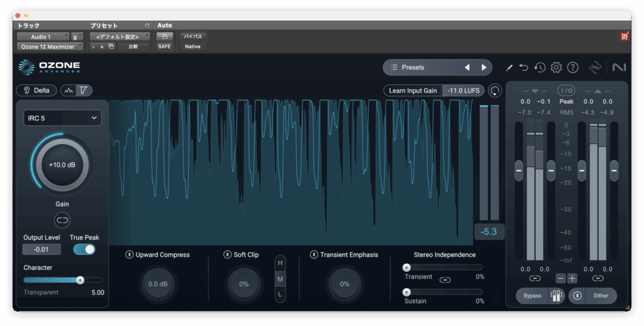
Task: Open the IRC 5 mode dropdown
Action: tap(62, 118)
